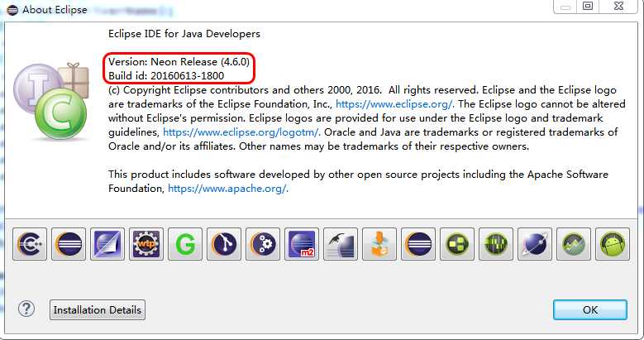Open Installation Details
The image size is (644, 340).
click(x=98, y=309)
